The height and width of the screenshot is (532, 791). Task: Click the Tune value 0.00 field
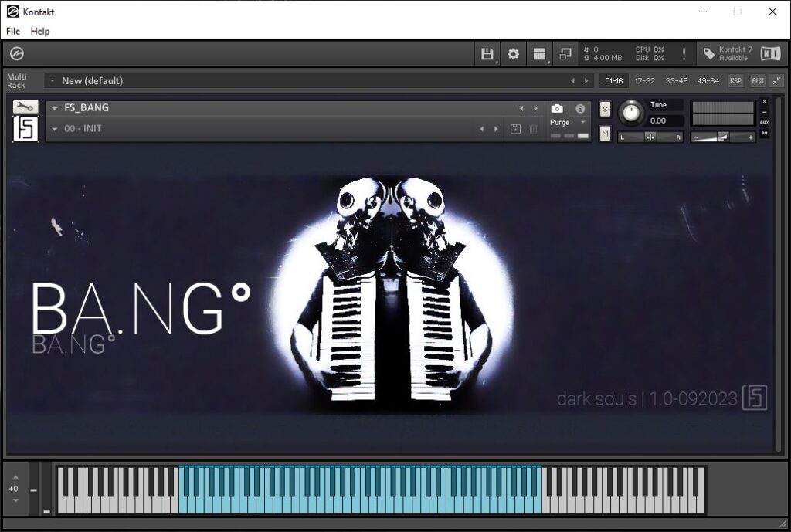point(665,121)
